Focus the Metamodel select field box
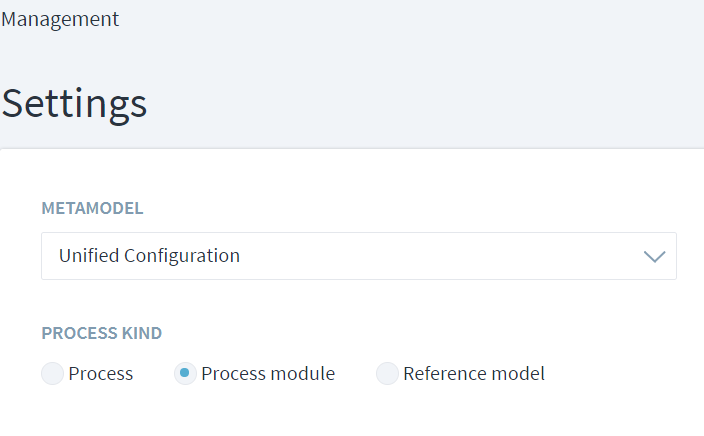The image size is (704, 436). click(x=400, y=256)
